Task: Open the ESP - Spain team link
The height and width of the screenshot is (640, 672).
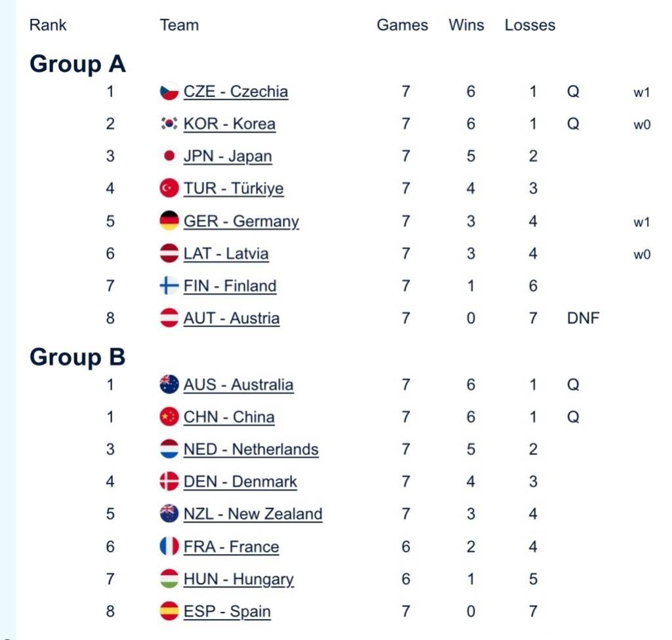Action: point(227,612)
